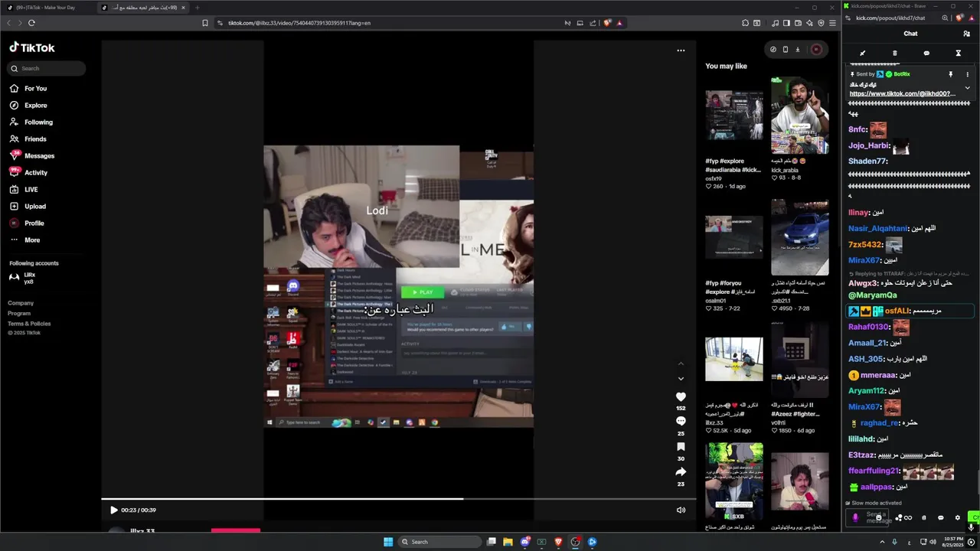980x551 pixels.
Task: Open suggested video from kick_arabia
Action: click(799, 116)
